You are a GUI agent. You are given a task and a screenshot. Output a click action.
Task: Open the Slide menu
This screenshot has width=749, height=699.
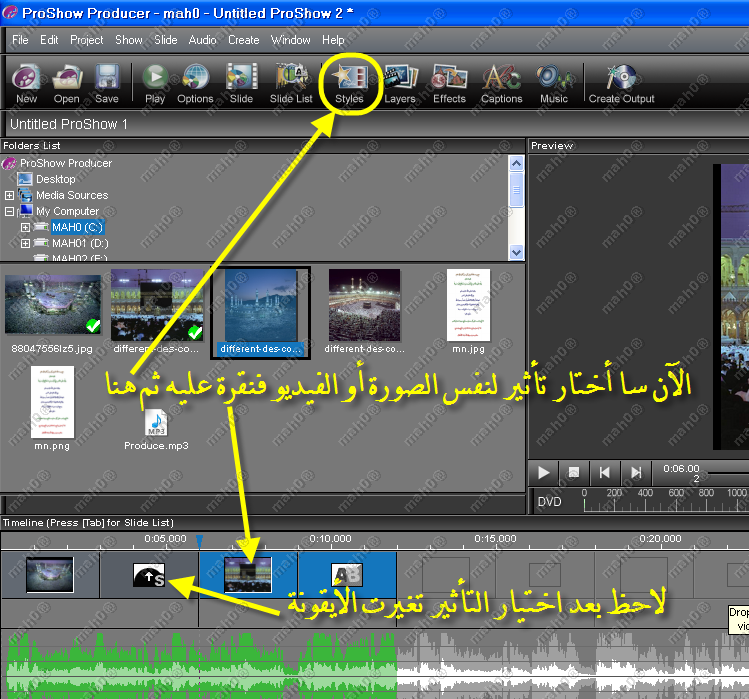tap(166, 40)
